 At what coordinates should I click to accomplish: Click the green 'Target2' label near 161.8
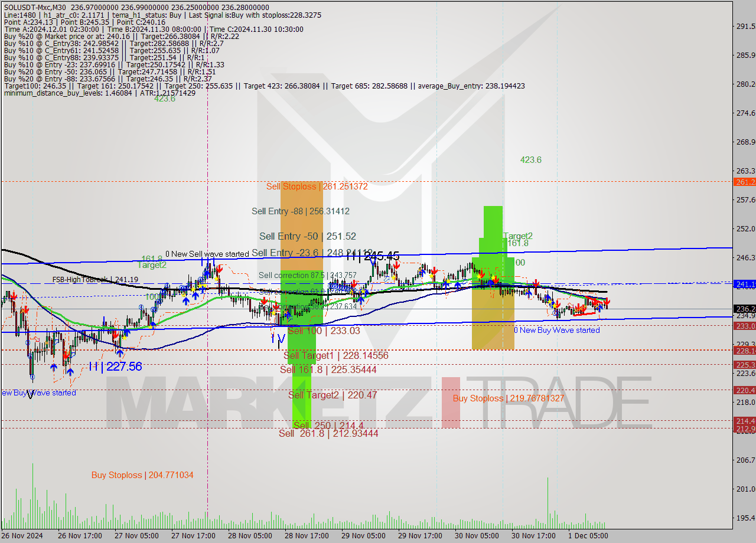click(x=518, y=235)
